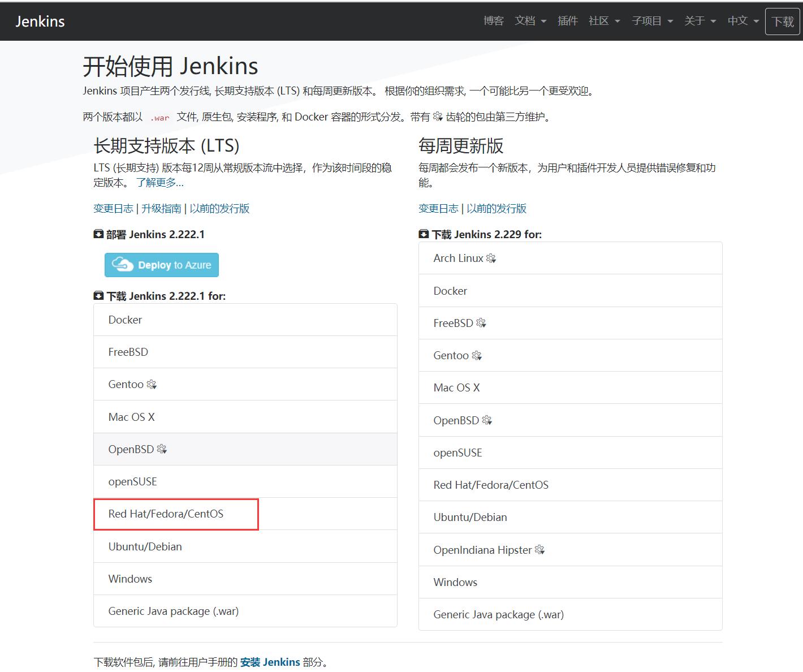
Task: Expand the 关于 dropdown menu
Action: pyautogui.click(x=700, y=21)
